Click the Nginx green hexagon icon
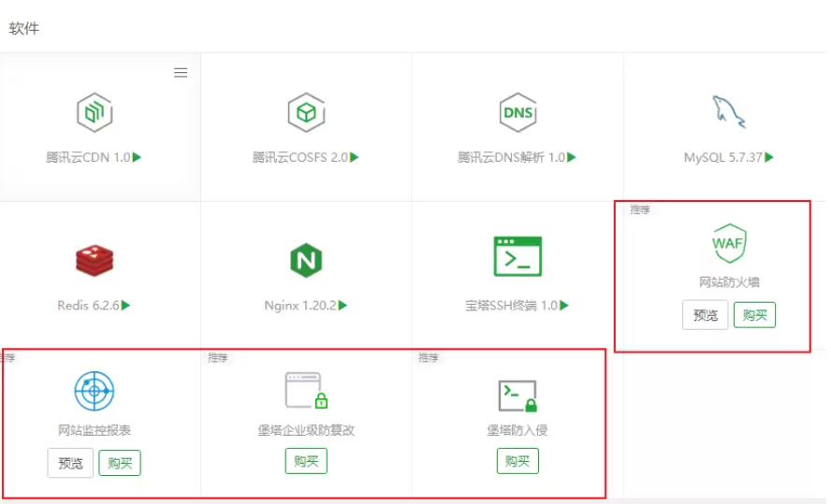 tap(305, 259)
